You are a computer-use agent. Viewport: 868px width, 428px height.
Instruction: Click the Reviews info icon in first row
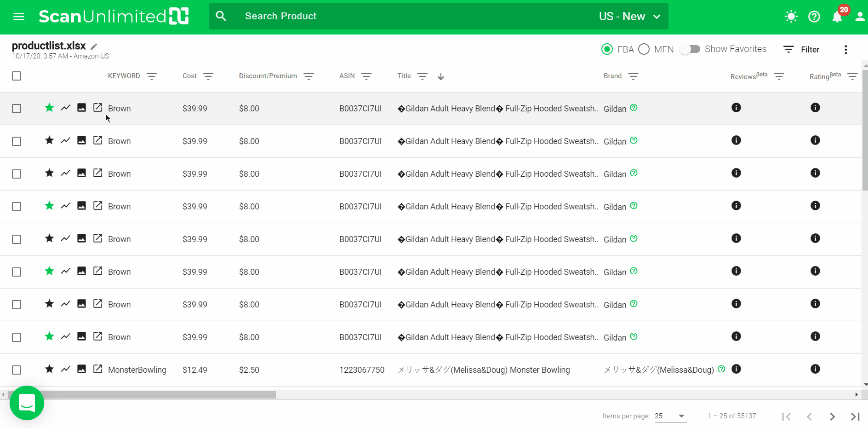pyautogui.click(x=736, y=108)
